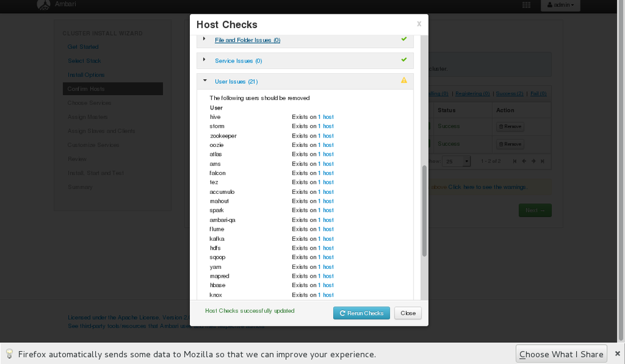625x364 pixels.
Task: Open host link for accumulo user
Action: tap(326, 191)
